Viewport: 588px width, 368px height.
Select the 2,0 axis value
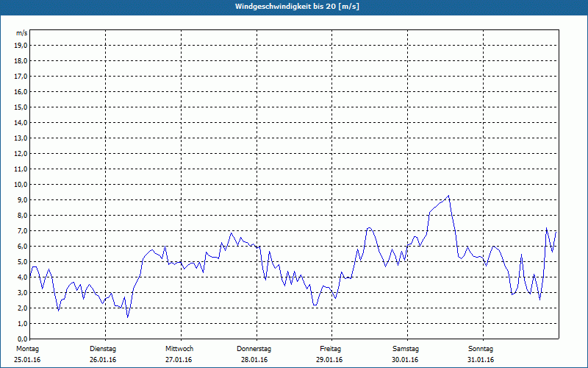tap(22, 308)
